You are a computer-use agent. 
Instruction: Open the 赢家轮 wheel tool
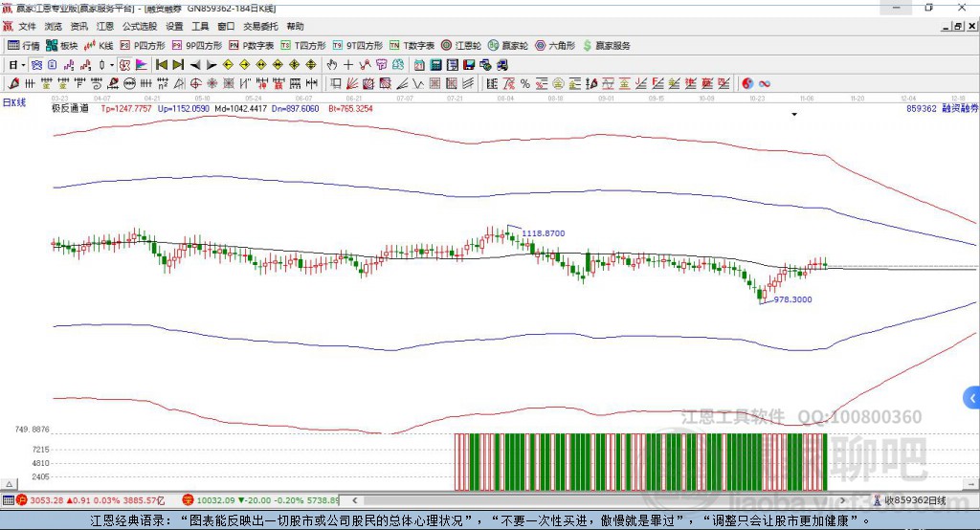[x=508, y=46]
